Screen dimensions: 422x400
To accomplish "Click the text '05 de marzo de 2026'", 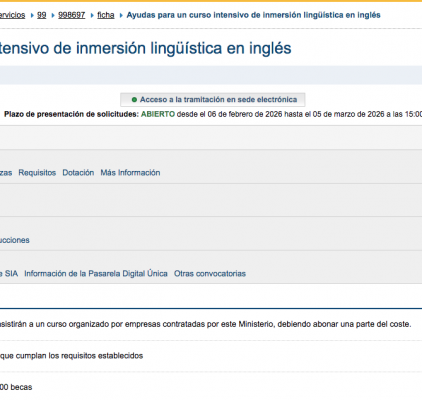I will [348, 114].
